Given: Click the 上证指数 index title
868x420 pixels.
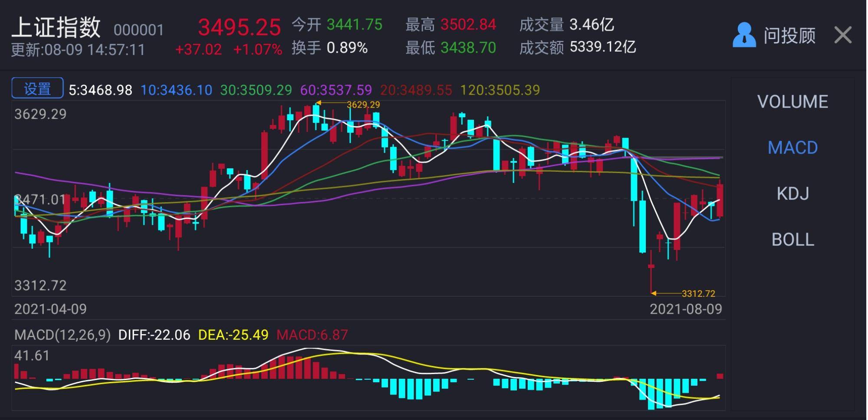Looking at the screenshot, I should pyautogui.click(x=56, y=27).
